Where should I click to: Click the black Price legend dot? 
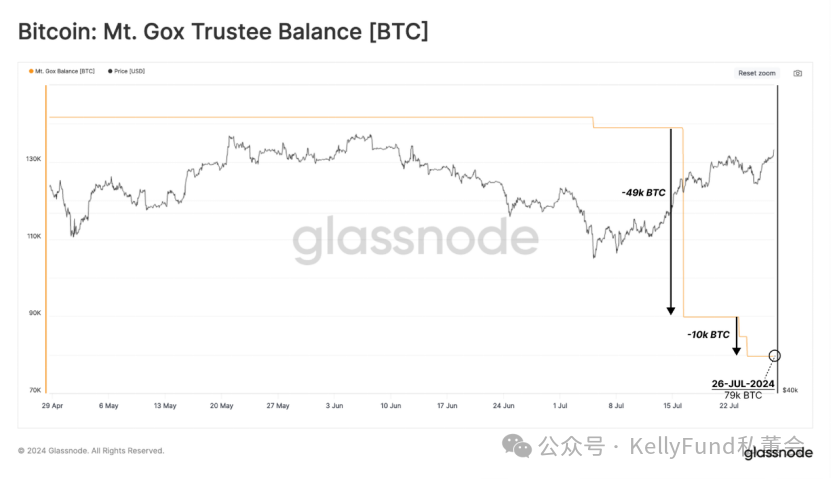tap(109, 72)
